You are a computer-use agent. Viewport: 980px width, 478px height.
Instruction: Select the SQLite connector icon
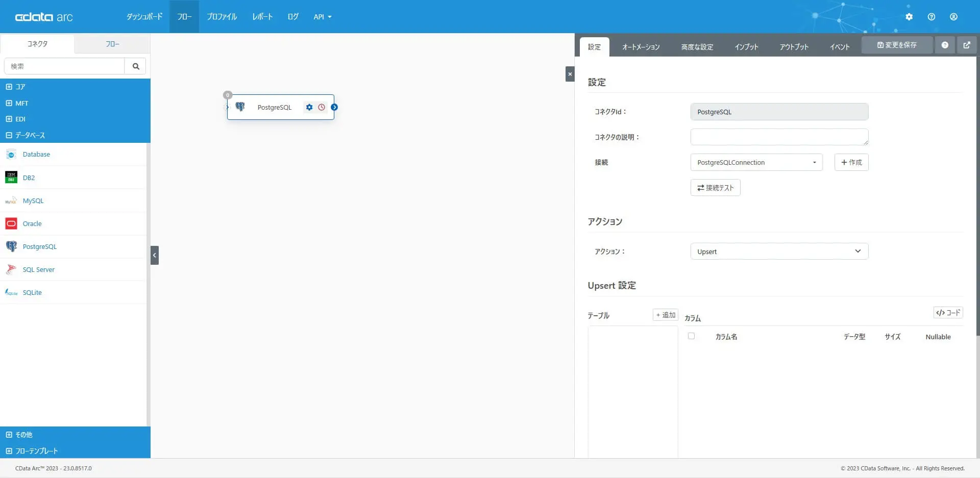point(11,292)
